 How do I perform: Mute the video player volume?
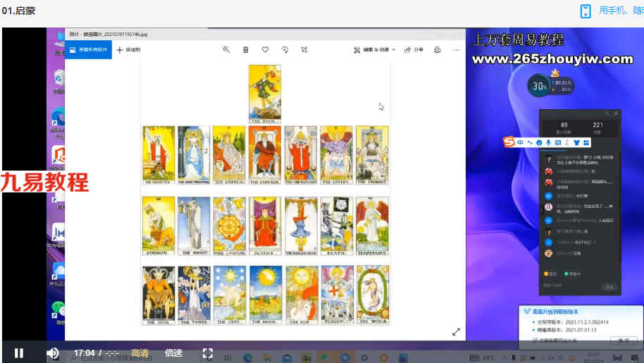(x=53, y=353)
